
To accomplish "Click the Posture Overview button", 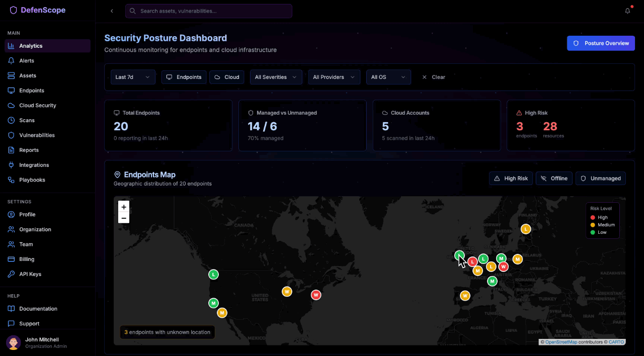I will pyautogui.click(x=601, y=43).
